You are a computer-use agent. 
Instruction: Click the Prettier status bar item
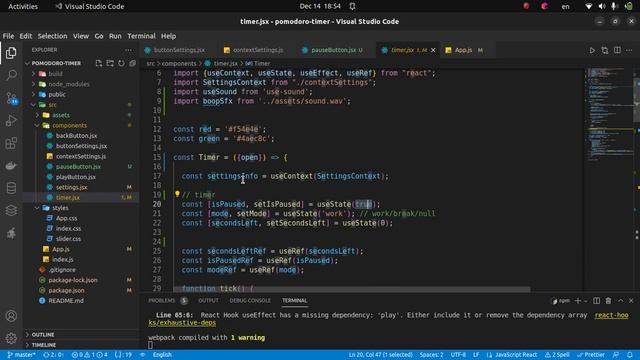coord(591,355)
